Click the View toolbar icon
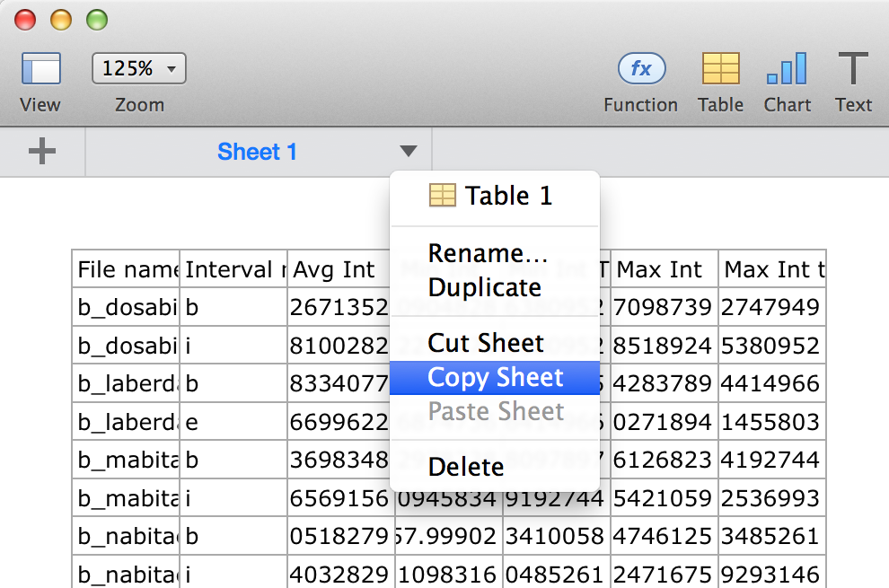 [40, 69]
